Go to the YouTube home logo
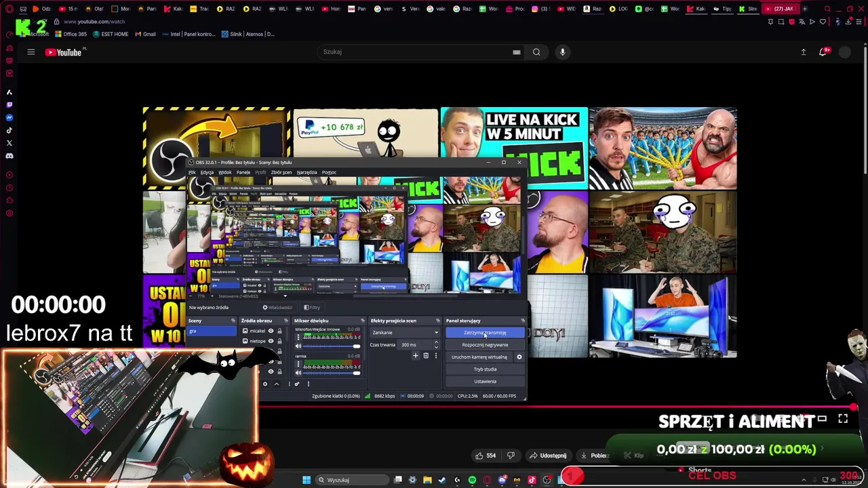 click(x=63, y=52)
